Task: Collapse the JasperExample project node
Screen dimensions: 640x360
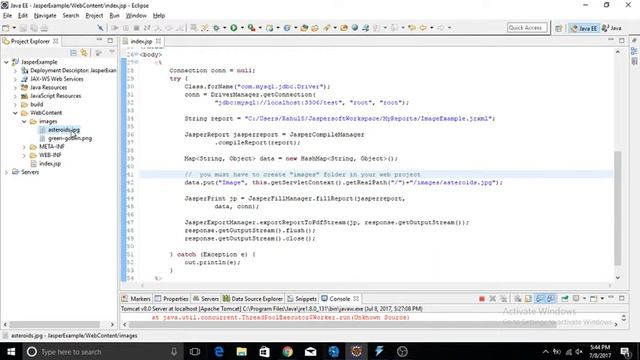Action: [x=7, y=62]
